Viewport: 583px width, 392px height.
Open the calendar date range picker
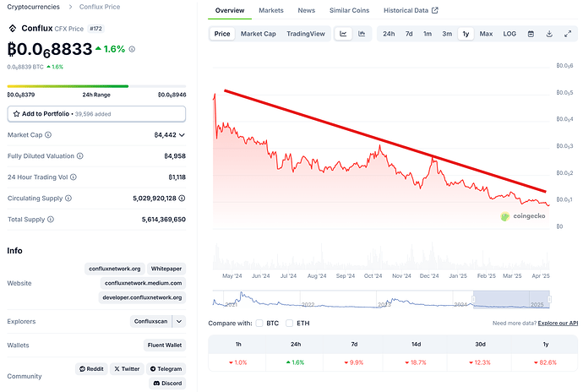tap(531, 34)
